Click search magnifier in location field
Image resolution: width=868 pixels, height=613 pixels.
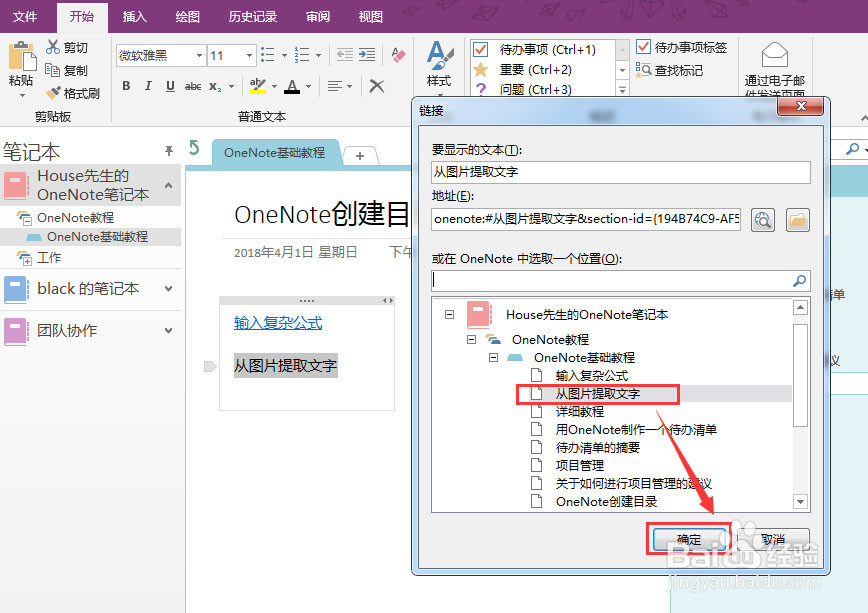tap(799, 281)
